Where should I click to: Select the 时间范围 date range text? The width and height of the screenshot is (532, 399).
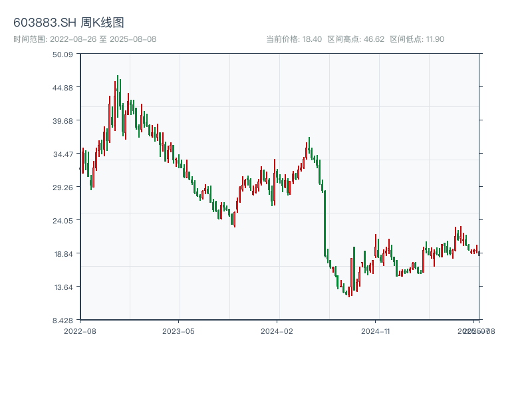[x=84, y=39]
